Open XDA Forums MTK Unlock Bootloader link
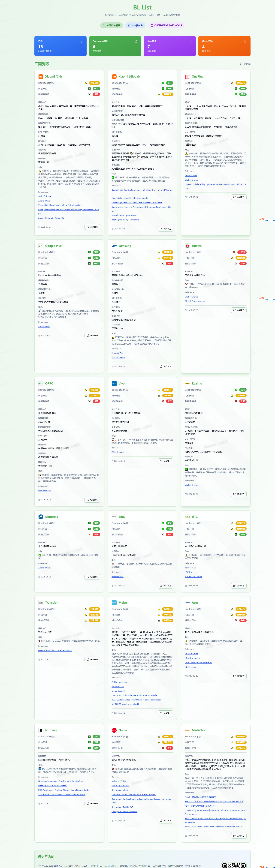275x868 pixels. (214, 827)
